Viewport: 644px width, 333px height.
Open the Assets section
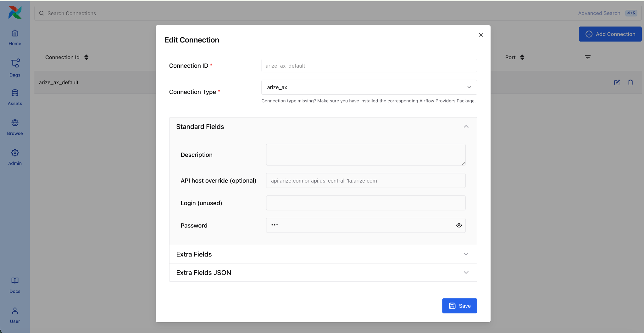(15, 97)
